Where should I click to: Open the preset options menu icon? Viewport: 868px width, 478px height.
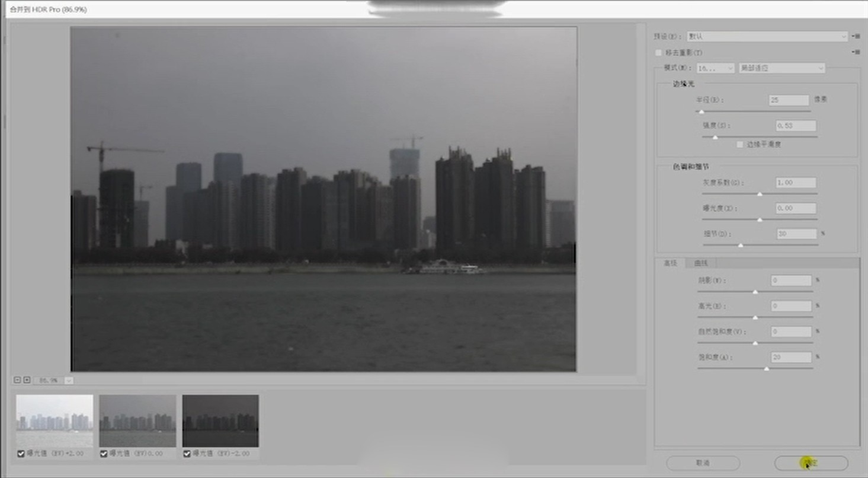pyautogui.click(x=856, y=36)
